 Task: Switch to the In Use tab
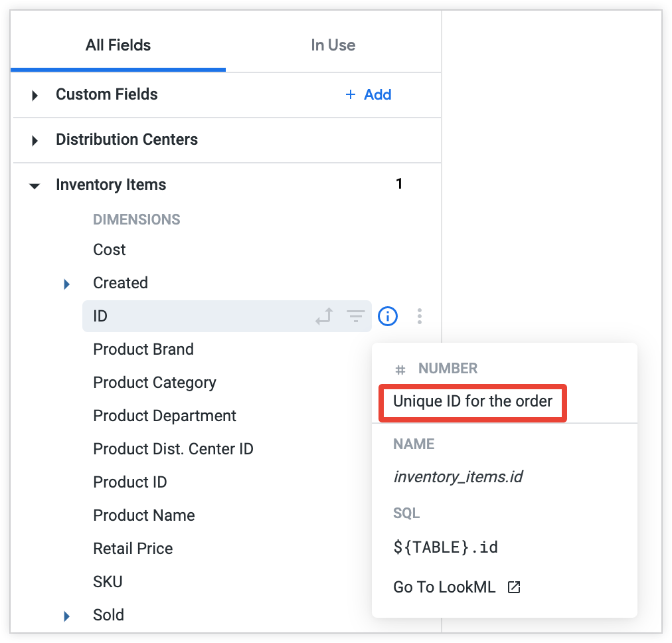333,46
